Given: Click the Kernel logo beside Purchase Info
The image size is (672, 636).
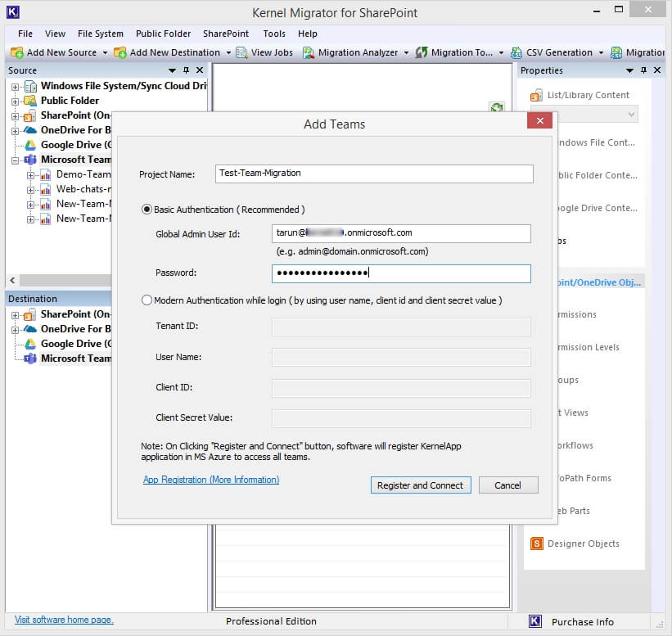Looking at the screenshot, I should [535, 621].
